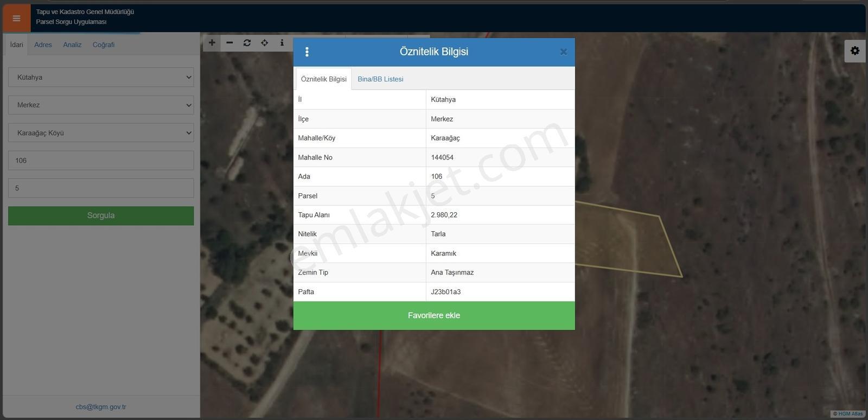The height and width of the screenshot is (420, 868).
Task: Click the map info tool icon
Action: pos(282,43)
